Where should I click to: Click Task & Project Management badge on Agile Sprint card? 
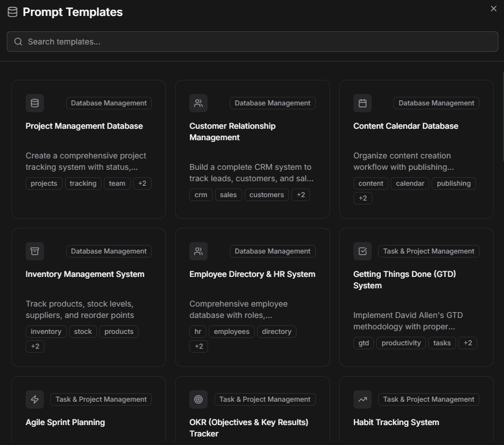coord(101,399)
